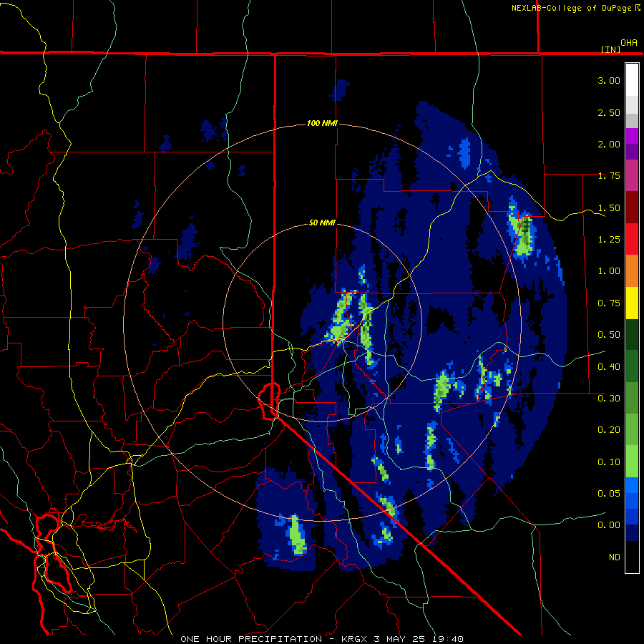Pick the pink swatch beside 1.75

tap(632, 175)
